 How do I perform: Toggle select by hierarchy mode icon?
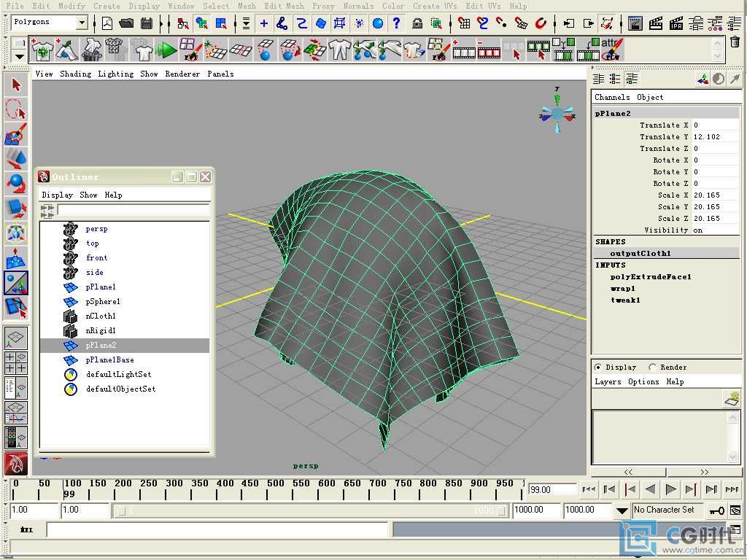(x=183, y=23)
